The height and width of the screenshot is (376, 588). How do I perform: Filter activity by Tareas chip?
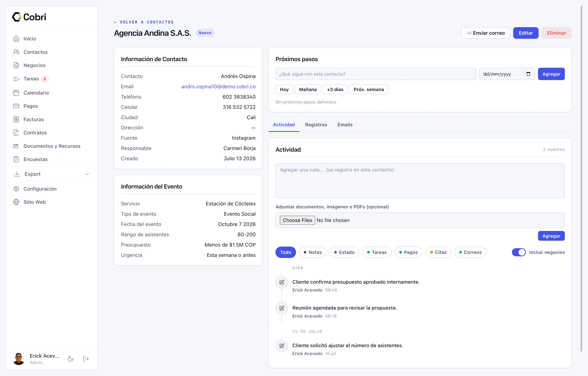377,252
